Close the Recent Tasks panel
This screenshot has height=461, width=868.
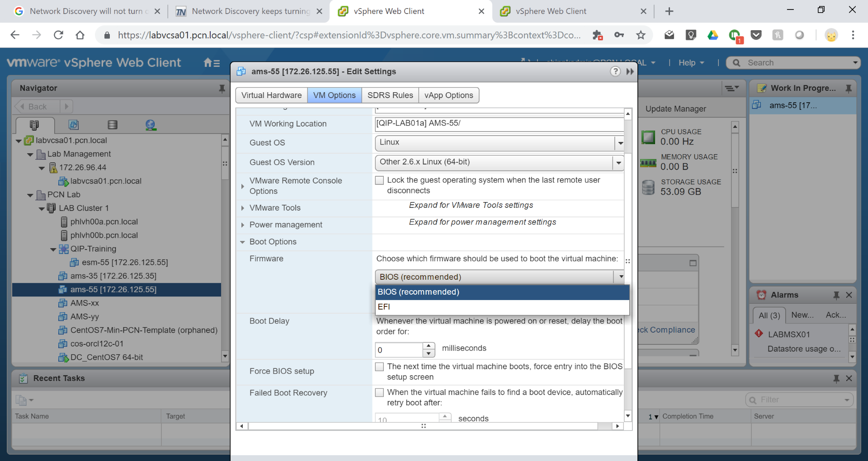click(x=849, y=378)
